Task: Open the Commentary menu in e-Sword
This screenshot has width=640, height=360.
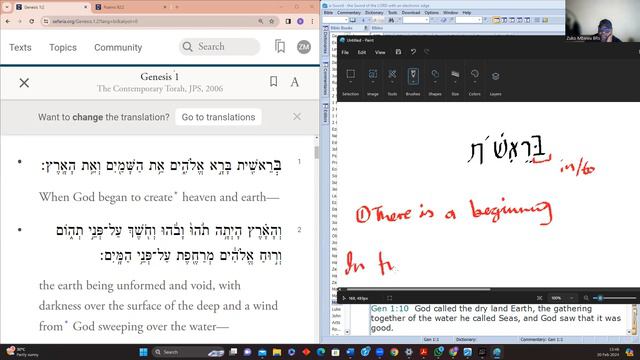Action: point(349,13)
